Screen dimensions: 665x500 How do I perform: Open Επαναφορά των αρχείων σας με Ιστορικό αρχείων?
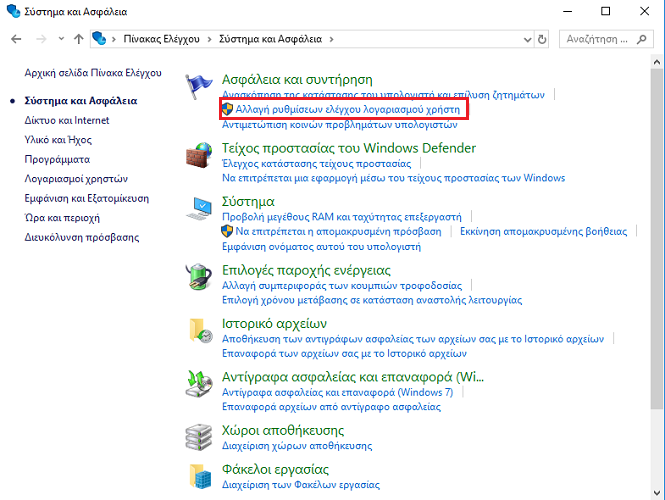344,354
